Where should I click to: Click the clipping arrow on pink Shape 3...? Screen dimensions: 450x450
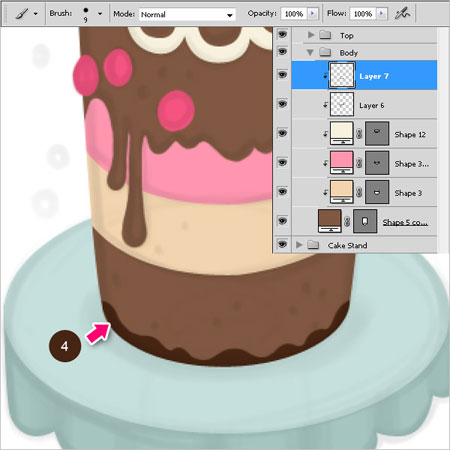tap(325, 163)
